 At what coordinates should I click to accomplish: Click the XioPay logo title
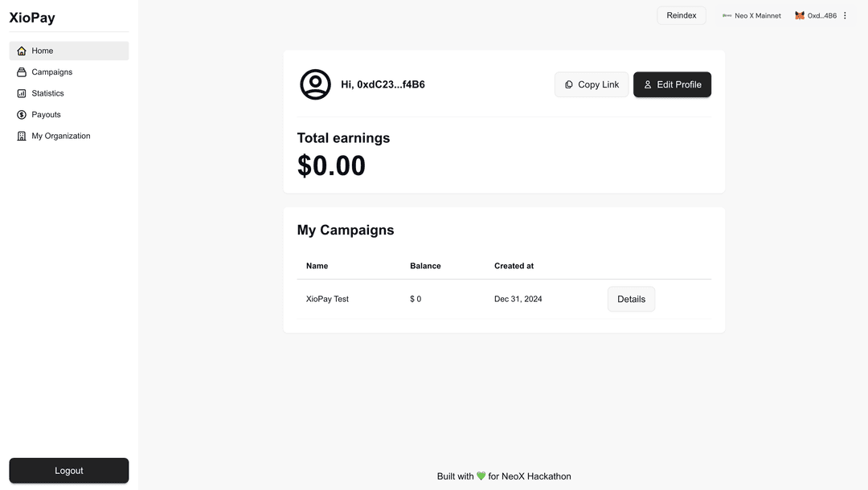click(x=32, y=18)
